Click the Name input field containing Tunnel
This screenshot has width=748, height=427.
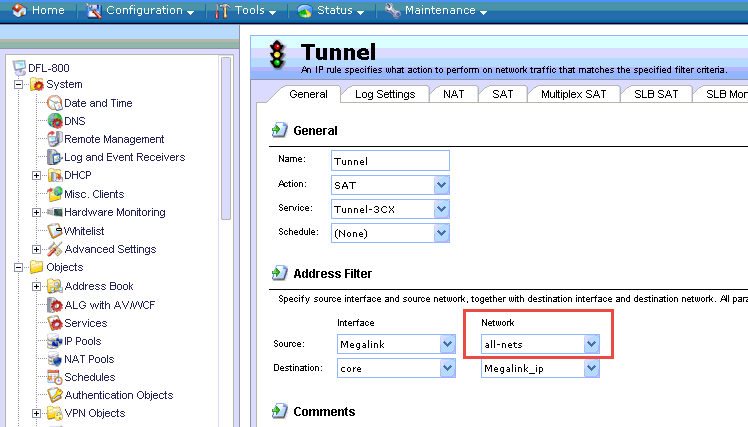pos(390,161)
